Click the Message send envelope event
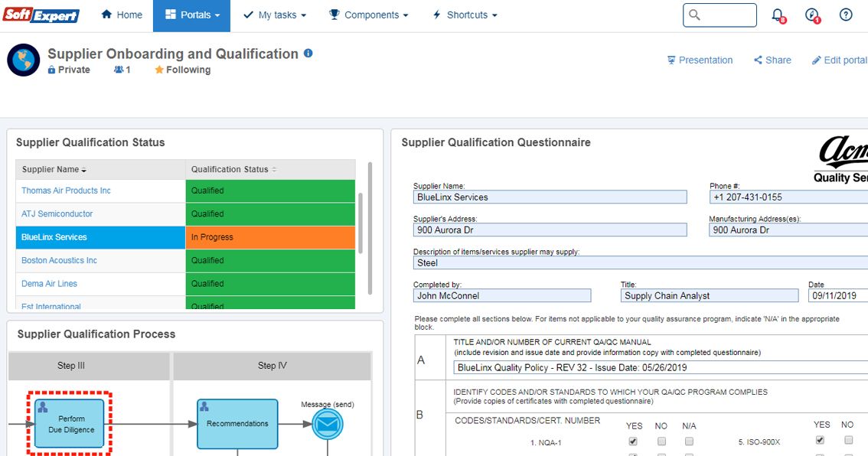 coord(327,425)
